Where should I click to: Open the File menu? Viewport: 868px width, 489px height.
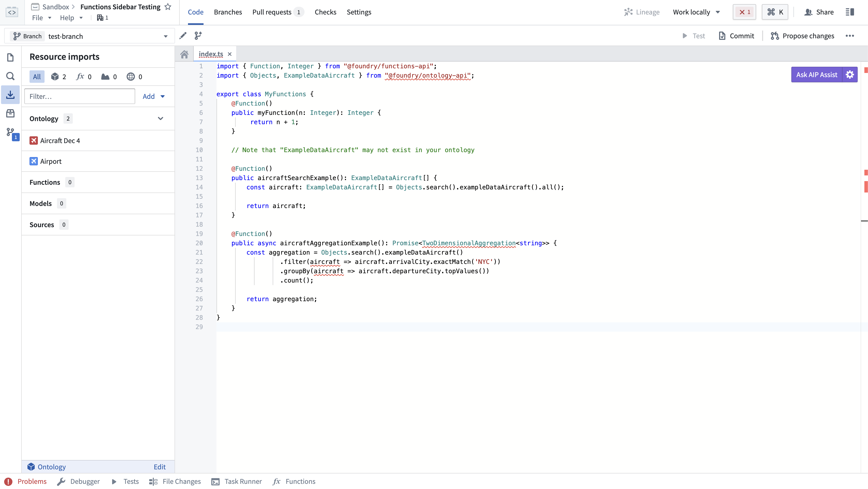tap(41, 18)
